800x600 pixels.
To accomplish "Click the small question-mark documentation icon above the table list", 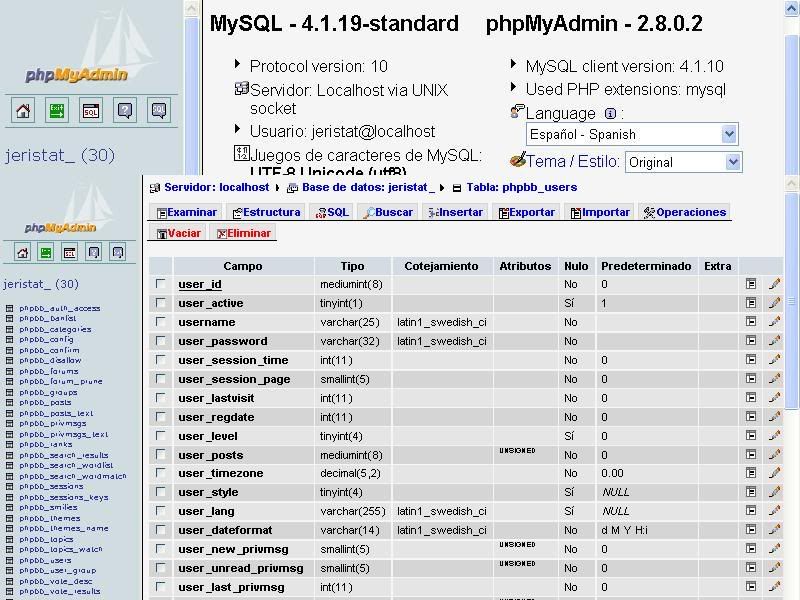I will 94,252.
